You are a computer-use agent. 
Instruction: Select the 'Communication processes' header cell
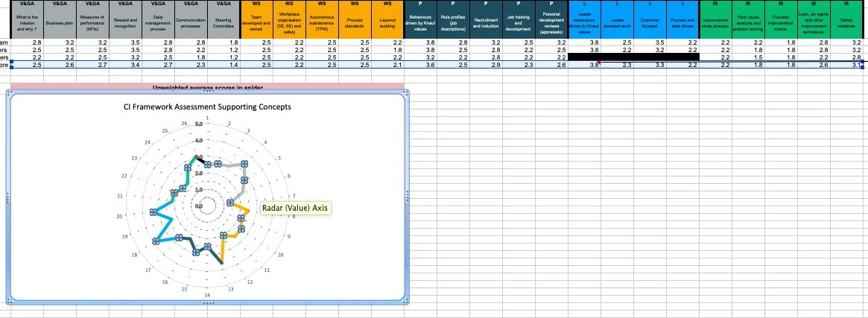pyautogui.click(x=191, y=23)
